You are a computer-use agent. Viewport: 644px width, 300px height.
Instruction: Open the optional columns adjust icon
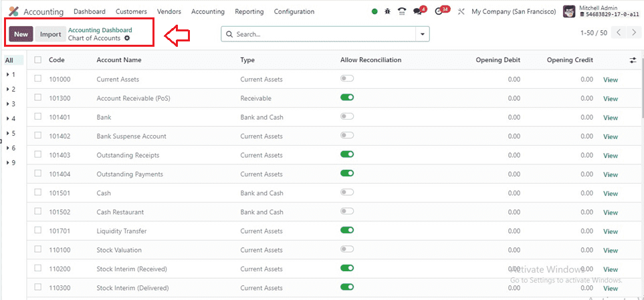coord(633,60)
